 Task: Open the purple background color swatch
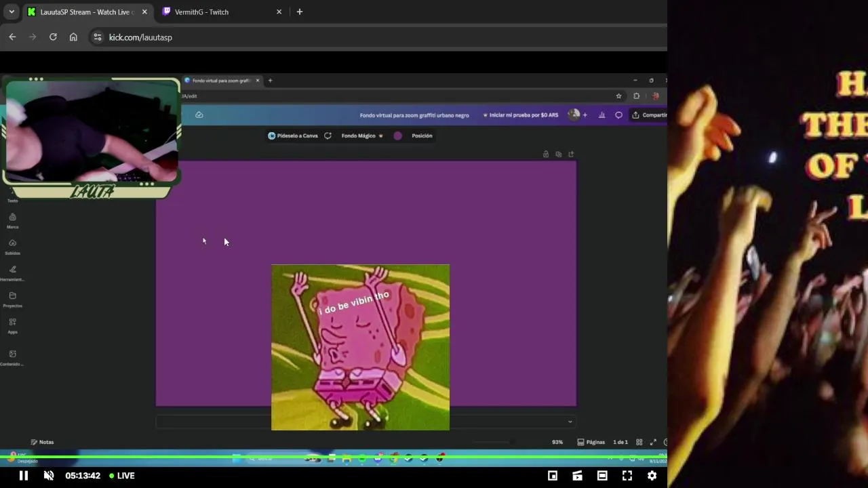(x=397, y=136)
